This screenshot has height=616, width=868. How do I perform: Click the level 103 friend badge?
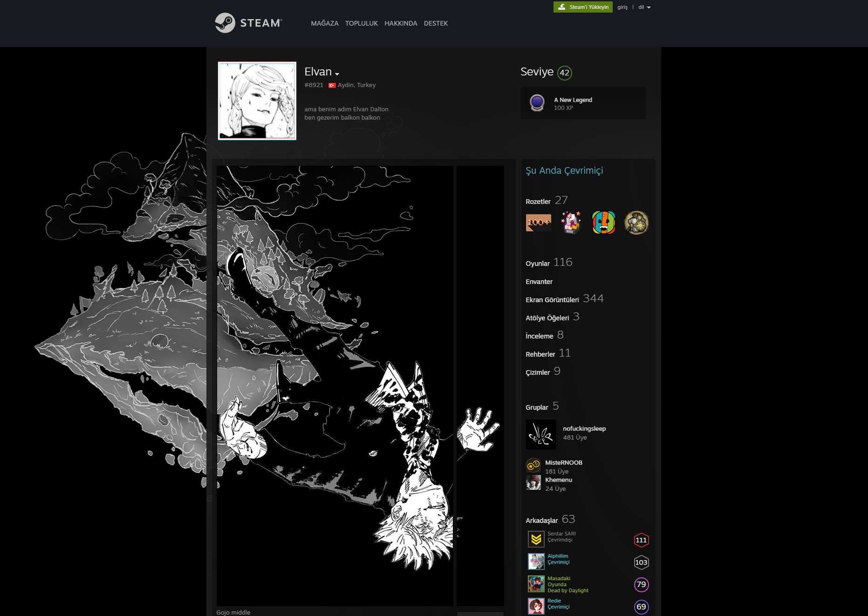[x=642, y=562]
